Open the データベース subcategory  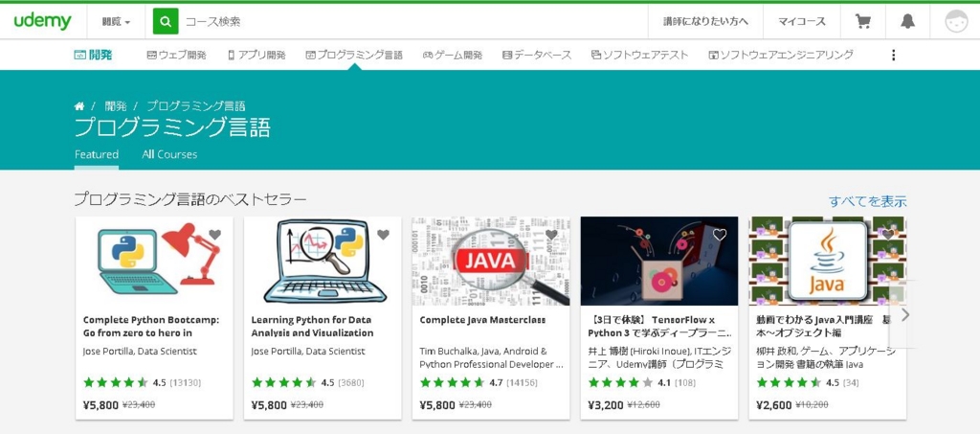click(x=537, y=55)
